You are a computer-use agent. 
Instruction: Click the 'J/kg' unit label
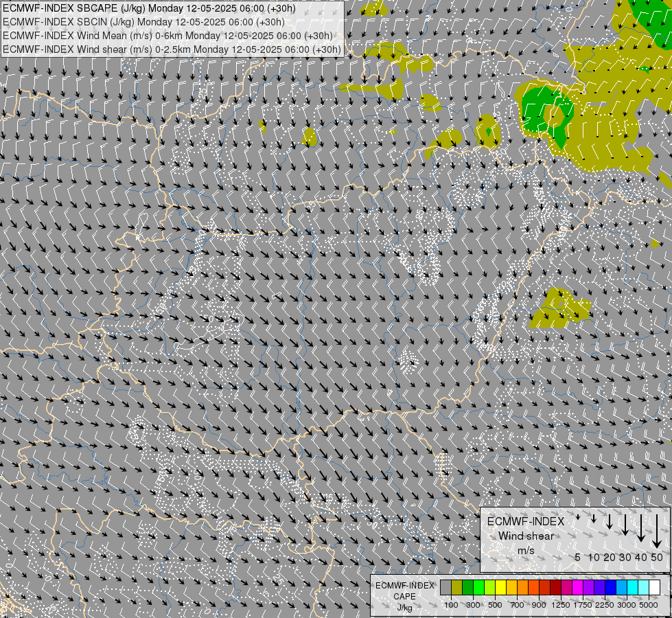404,608
